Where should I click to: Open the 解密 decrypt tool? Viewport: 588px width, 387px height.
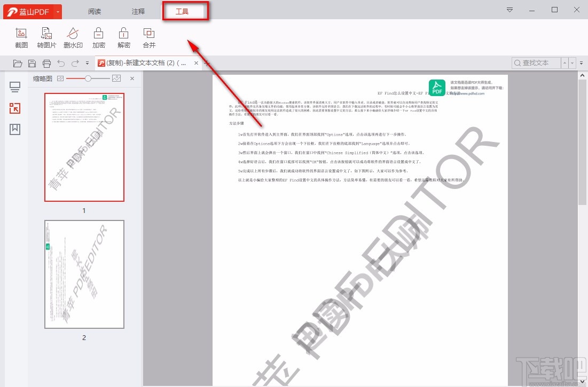coord(123,37)
